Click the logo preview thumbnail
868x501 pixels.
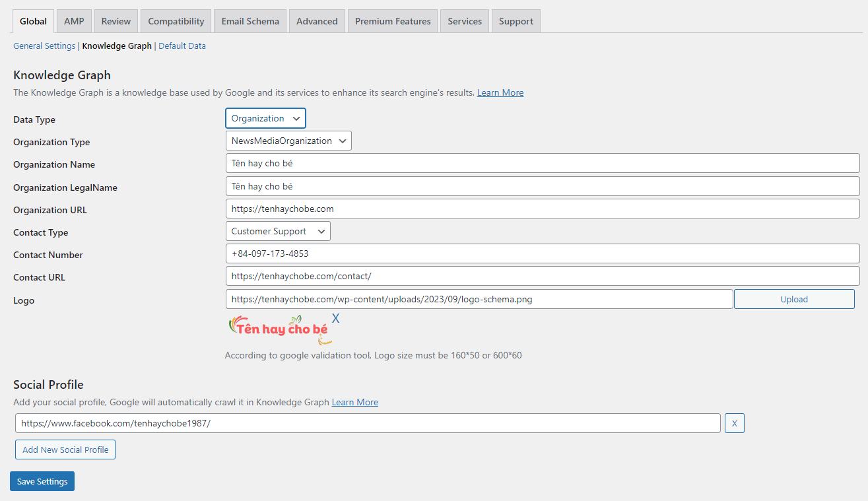tap(279, 329)
